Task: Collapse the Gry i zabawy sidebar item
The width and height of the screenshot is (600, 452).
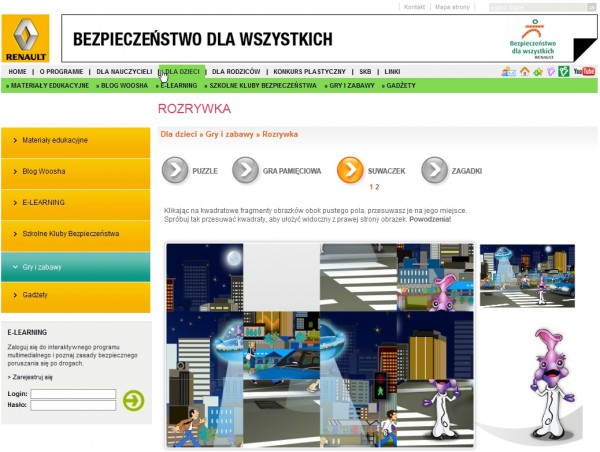Action: (75, 267)
